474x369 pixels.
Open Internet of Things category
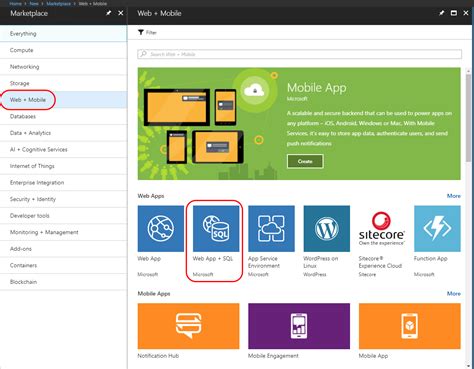coord(64,166)
